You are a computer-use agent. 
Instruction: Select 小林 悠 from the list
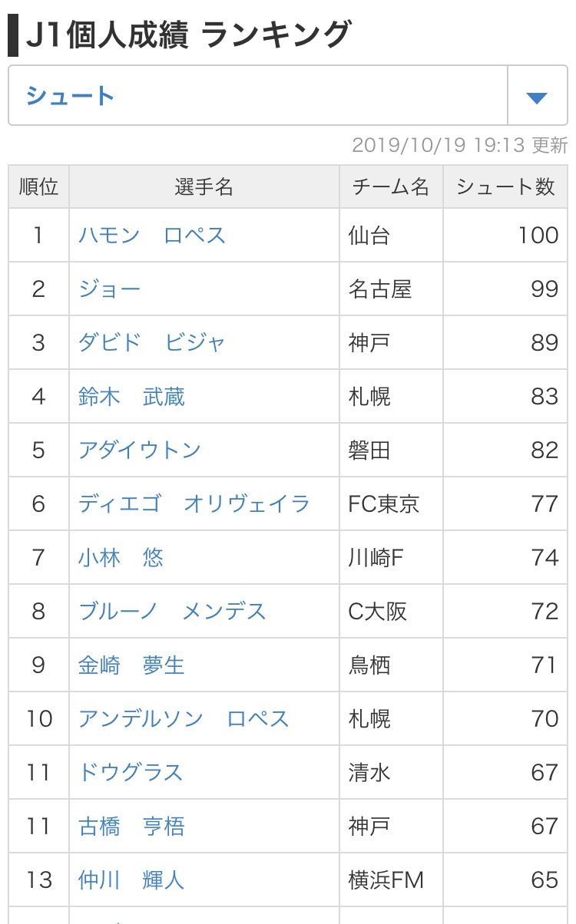pyautogui.click(x=121, y=557)
